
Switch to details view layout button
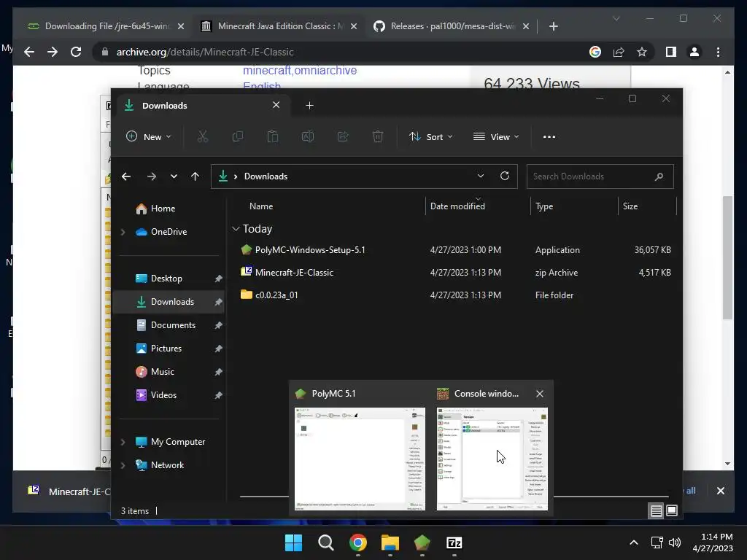tap(656, 511)
